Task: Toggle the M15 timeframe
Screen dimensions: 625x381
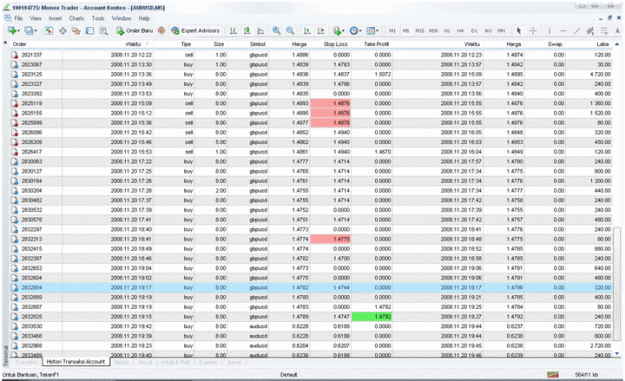Action: pos(420,31)
